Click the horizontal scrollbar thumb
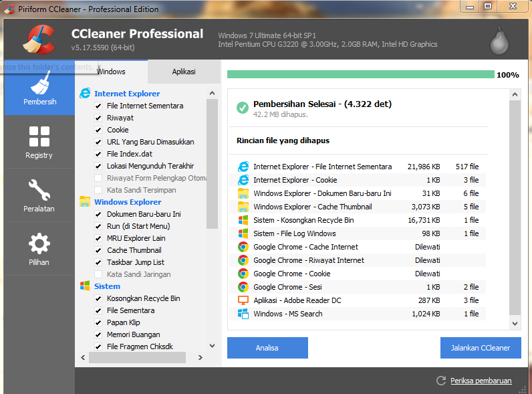Screen dimensions: 532x394 (137, 357)
